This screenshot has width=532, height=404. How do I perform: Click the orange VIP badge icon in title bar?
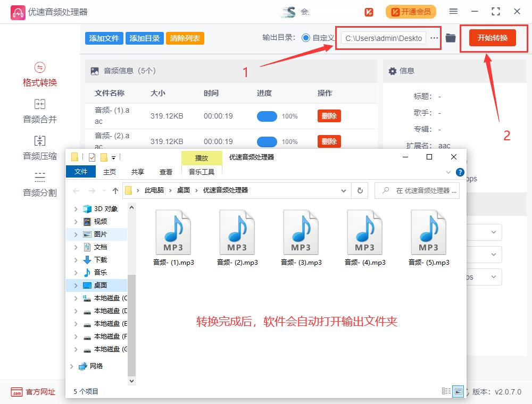pyautogui.click(x=369, y=12)
